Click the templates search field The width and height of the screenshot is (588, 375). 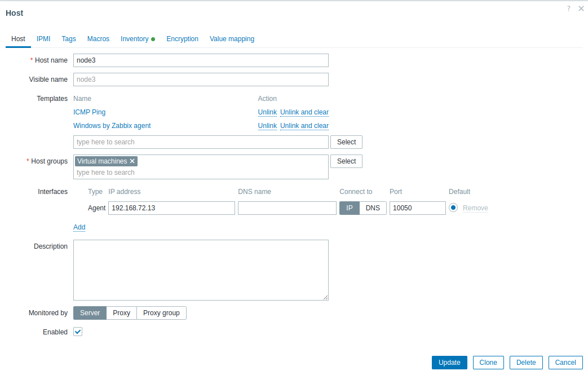[201, 142]
